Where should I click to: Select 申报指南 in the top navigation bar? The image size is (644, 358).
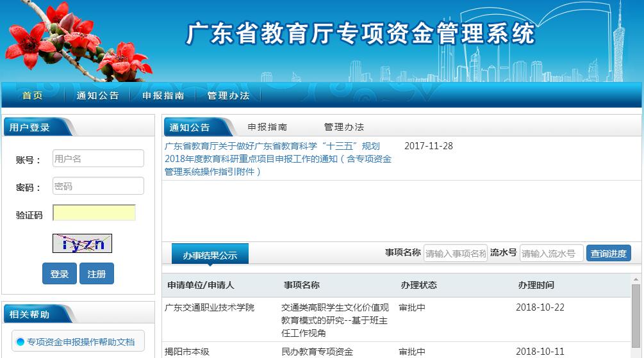click(163, 95)
